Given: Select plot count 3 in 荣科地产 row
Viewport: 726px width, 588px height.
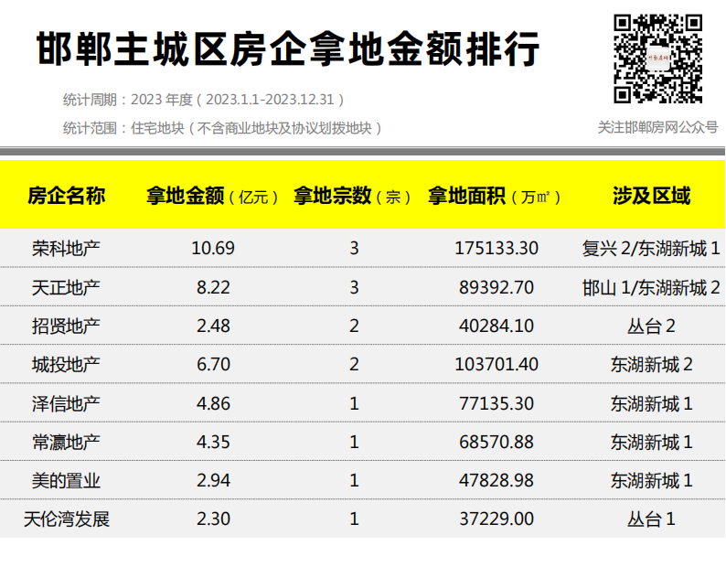Looking at the screenshot, I should (354, 249).
